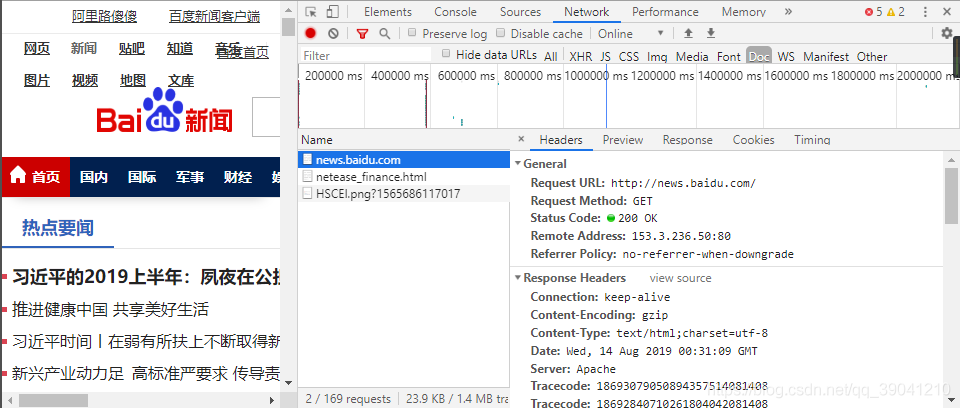Export HAR file with download arrow
The image size is (960, 408).
711,33
